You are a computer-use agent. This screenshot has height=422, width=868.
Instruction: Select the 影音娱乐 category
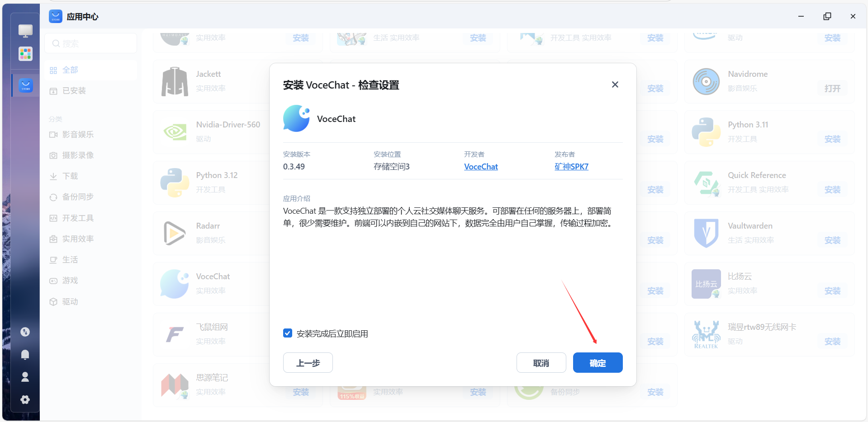click(91, 134)
